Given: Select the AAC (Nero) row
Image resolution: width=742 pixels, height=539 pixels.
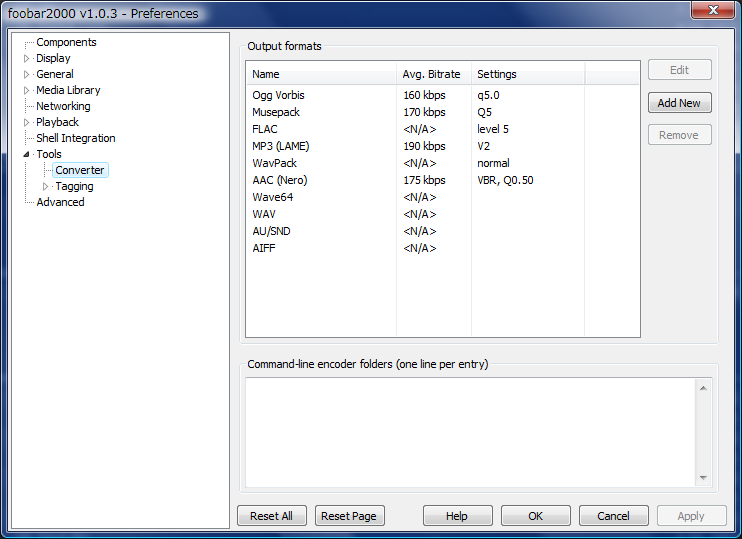Looking at the screenshot, I should [x=442, y=180].
